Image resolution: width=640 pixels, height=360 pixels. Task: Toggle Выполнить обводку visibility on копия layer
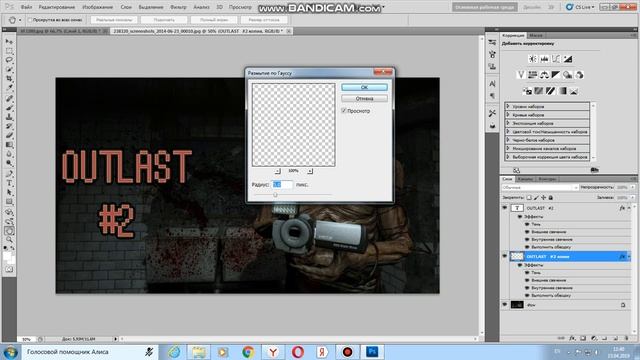coord(527,295)
